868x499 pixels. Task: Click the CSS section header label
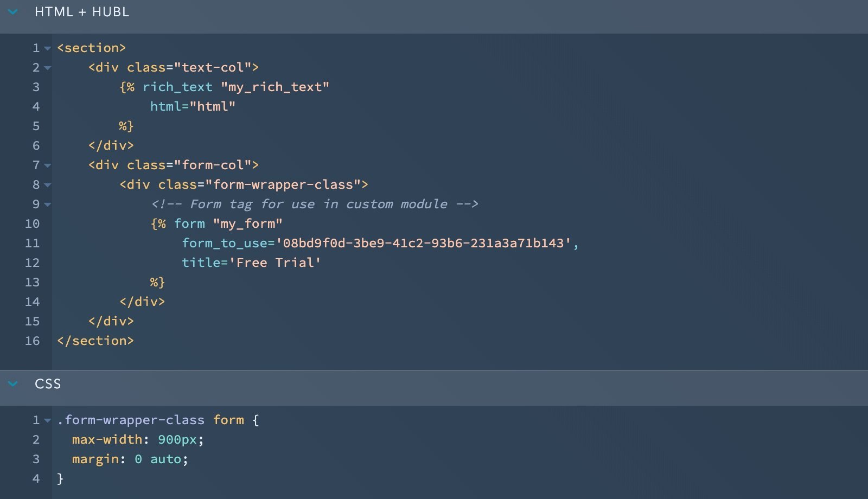pos(48,384)
